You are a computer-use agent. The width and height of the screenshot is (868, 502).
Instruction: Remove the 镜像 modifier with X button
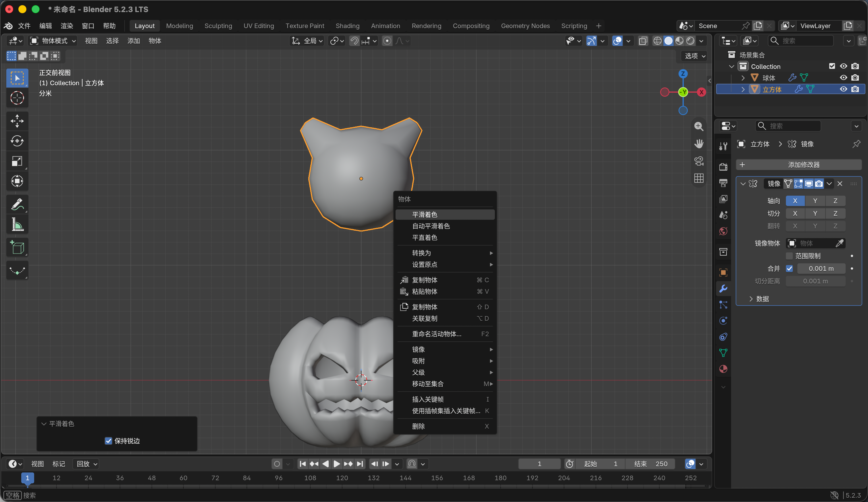coord(840,184)
